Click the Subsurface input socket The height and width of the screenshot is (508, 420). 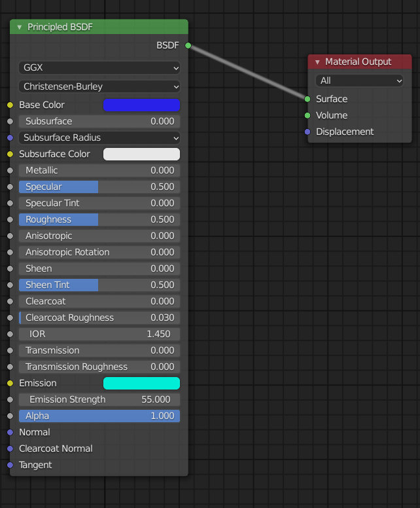tap(10, 122)
